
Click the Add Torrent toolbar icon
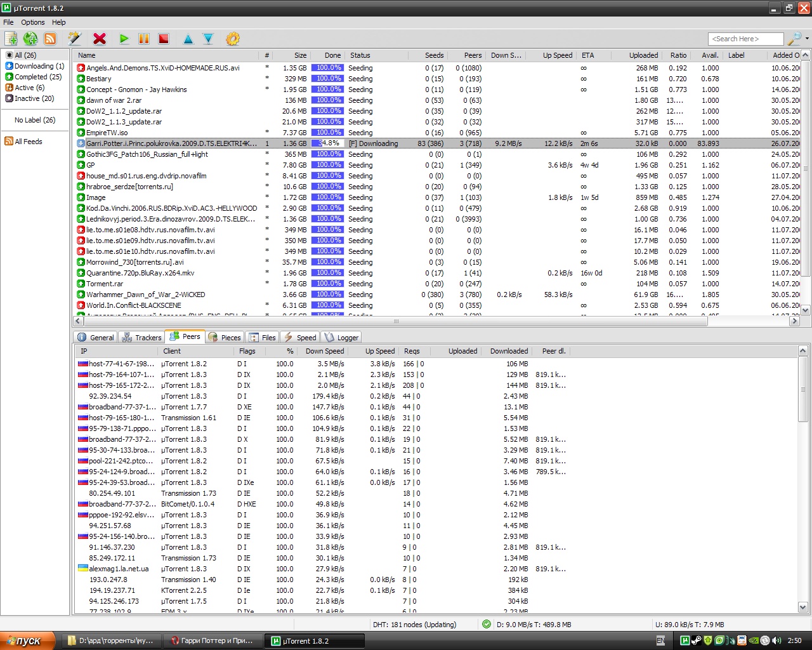(x=11, y=39)
